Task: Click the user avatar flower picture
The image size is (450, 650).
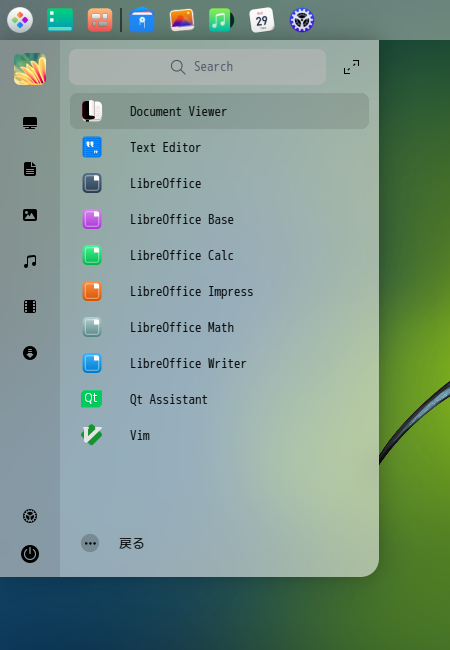Action: 30,69
